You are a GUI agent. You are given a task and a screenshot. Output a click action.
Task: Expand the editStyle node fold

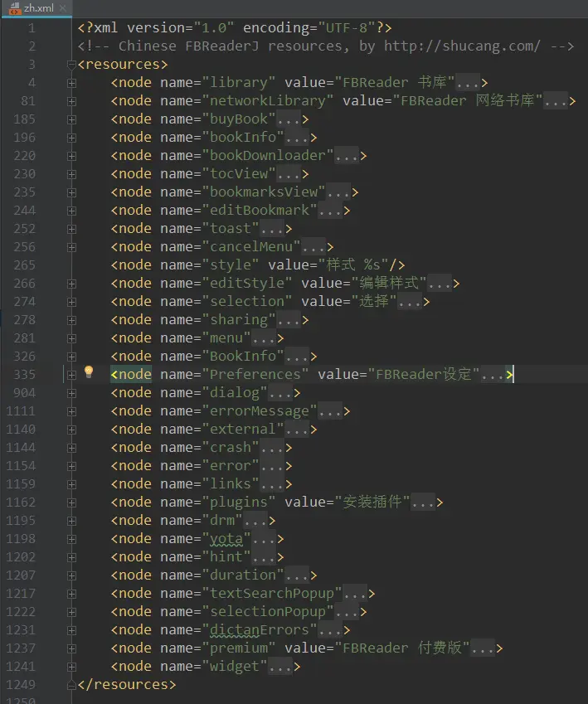(x=71, y=284)
